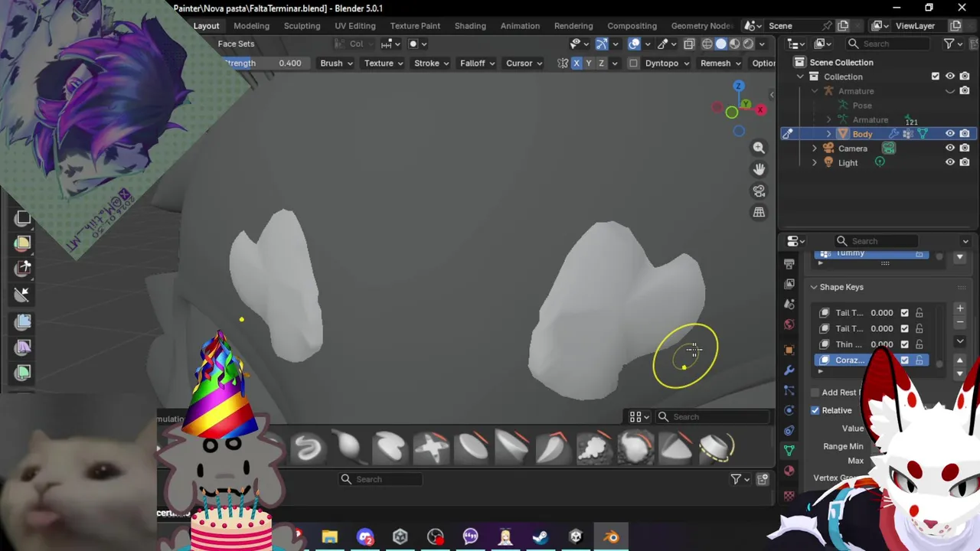
Task: Expand the Light item in outliner
Action: [815, 162]
